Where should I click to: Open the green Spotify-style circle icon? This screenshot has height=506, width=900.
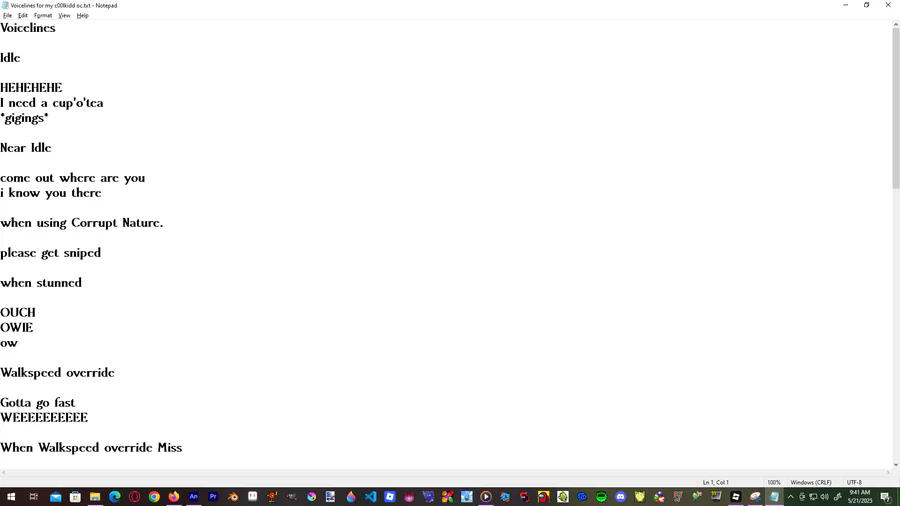click(x=601, y=497)
